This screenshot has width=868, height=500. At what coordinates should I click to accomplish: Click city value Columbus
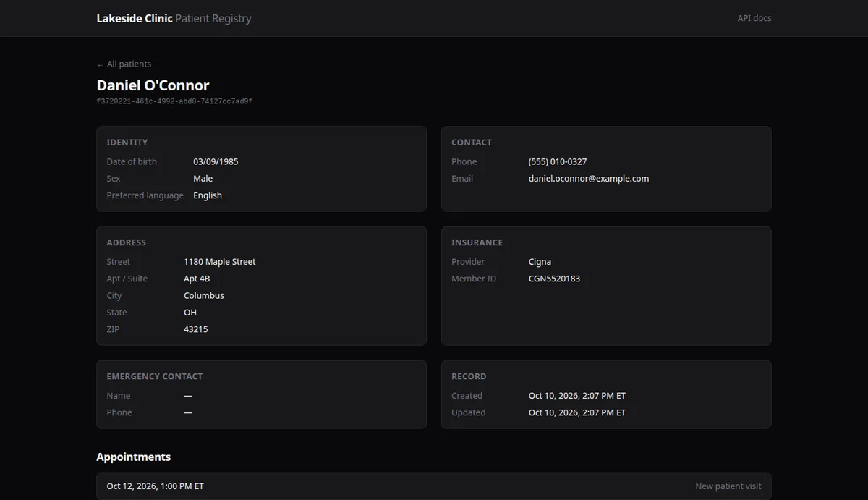(204, 295)
